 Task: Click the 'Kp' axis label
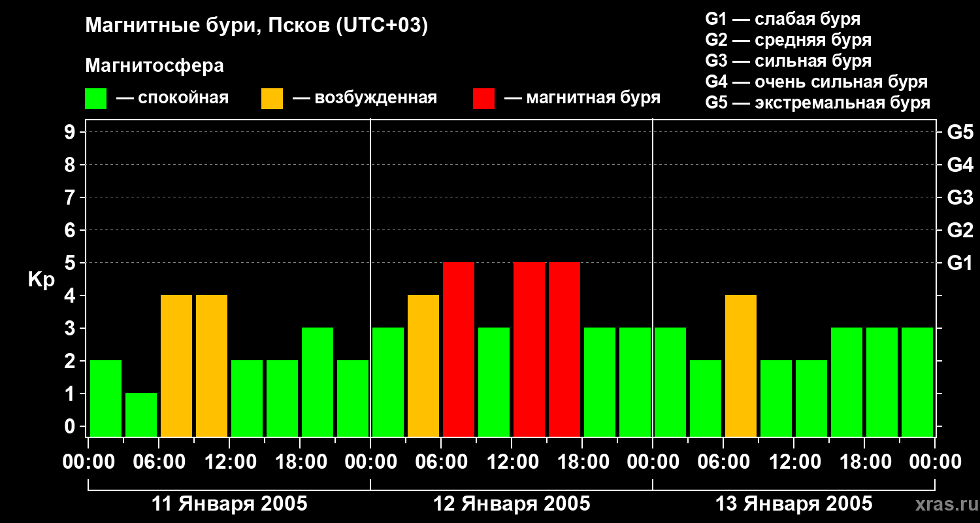pos(41,280)
